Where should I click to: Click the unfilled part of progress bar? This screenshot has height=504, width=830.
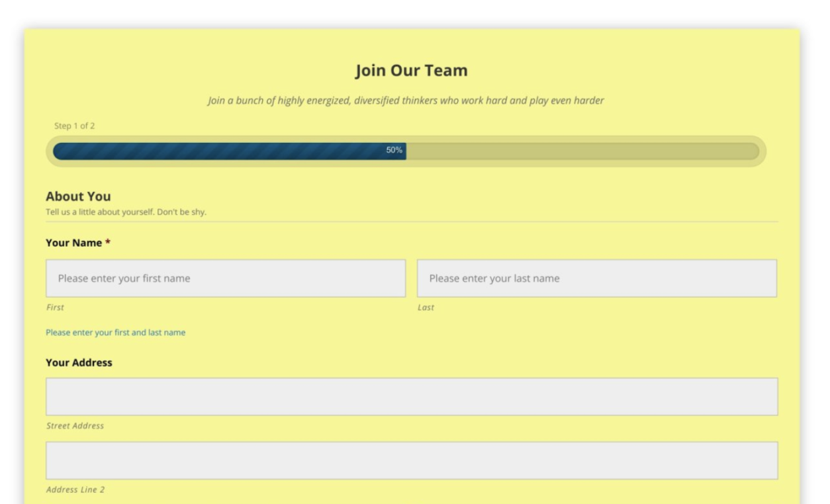point(582,151)
